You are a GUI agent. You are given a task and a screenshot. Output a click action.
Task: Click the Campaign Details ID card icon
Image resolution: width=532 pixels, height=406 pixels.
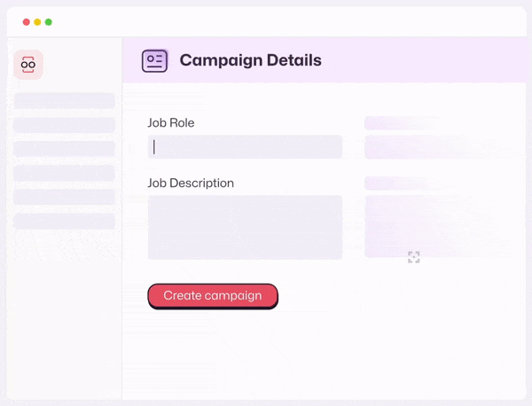[x=154, y=60]
